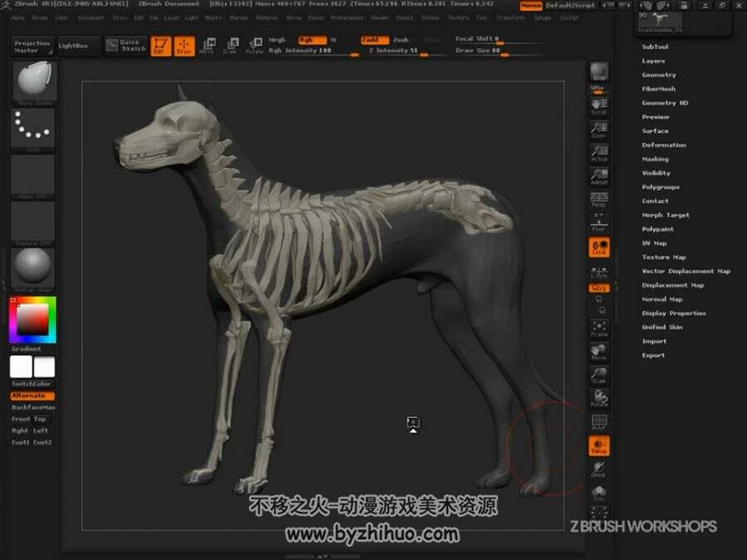Toggle the Zadd sculpt mode
Viewport: 747px width, 560px height.
click(x=374, y=40)
